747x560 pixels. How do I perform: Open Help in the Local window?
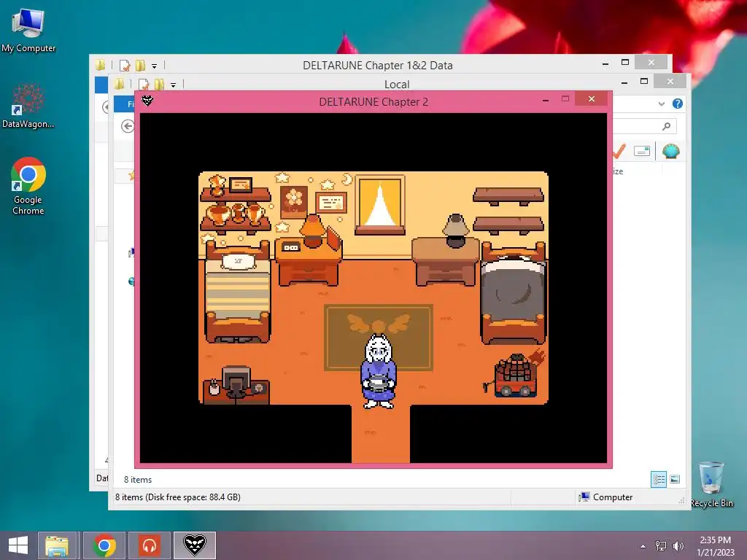(678, 104)
